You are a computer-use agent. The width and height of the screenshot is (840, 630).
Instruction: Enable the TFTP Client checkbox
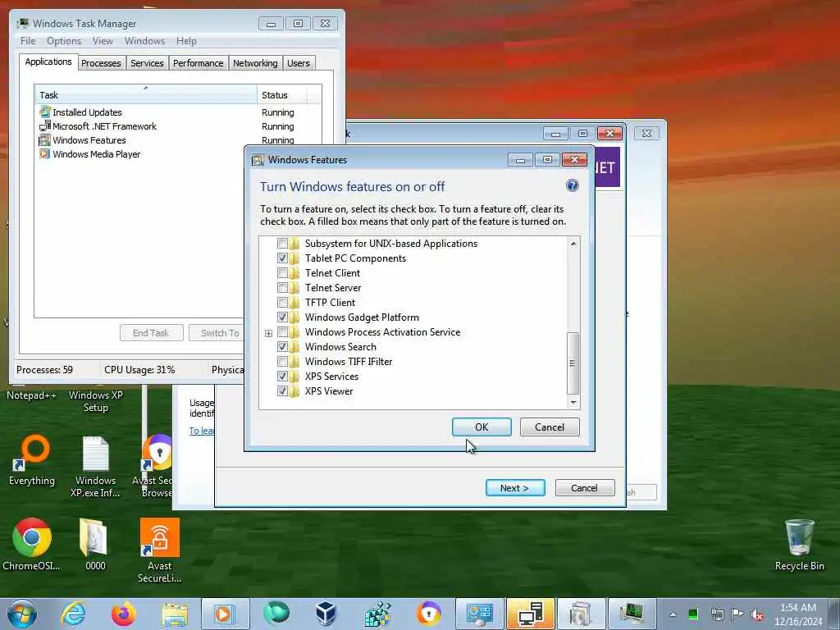[x=282, y=302]
